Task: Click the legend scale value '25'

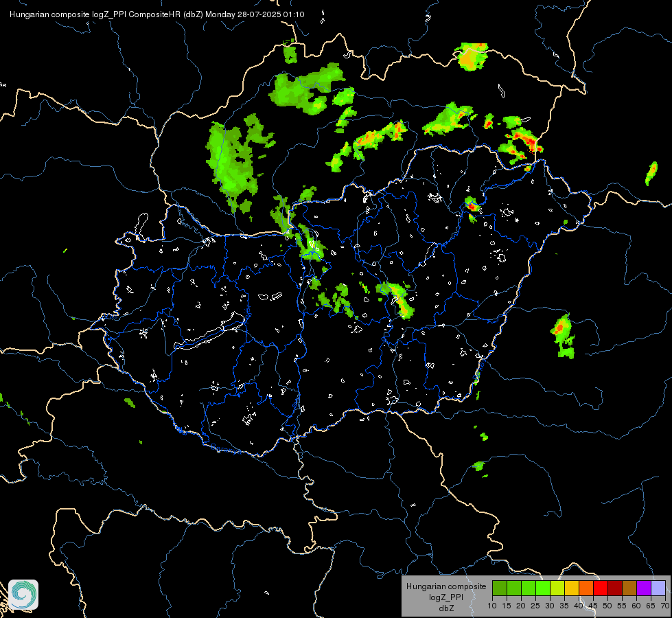Action: tap(535, 606)
